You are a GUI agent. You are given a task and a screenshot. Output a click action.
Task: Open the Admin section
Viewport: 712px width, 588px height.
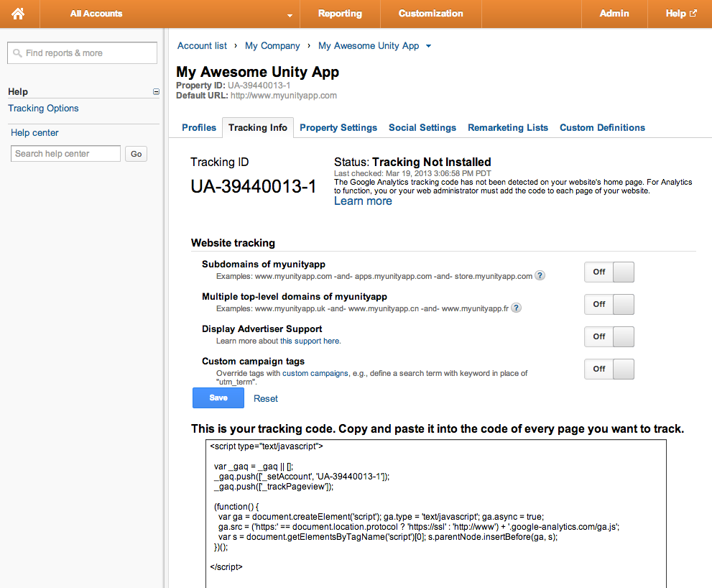[x=614, y=14]
